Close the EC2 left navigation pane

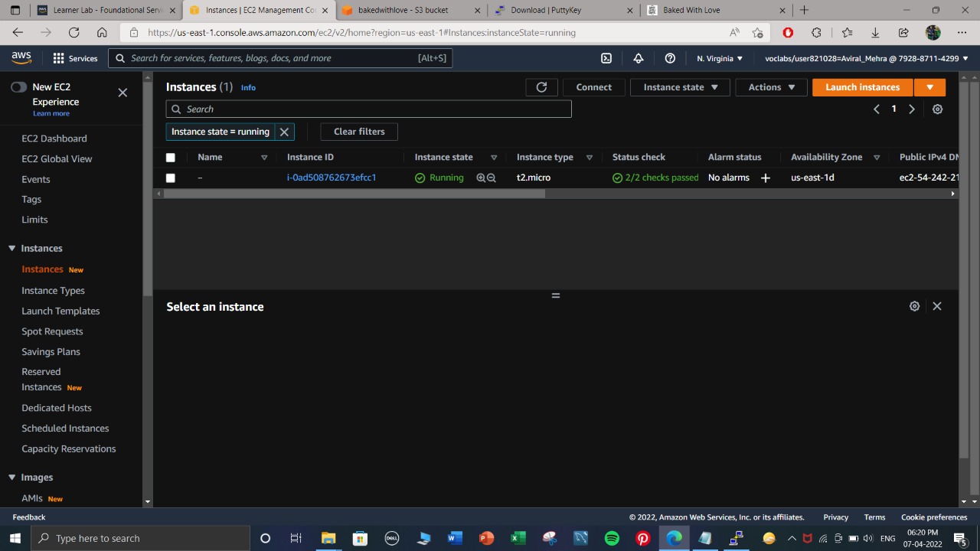[x=122, y=93]
